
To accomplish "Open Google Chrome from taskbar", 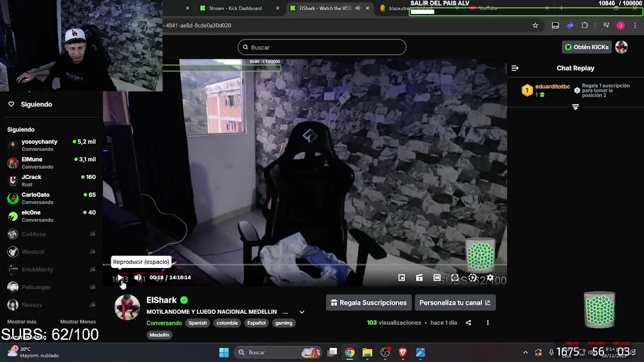I will (x=350, y=352).
